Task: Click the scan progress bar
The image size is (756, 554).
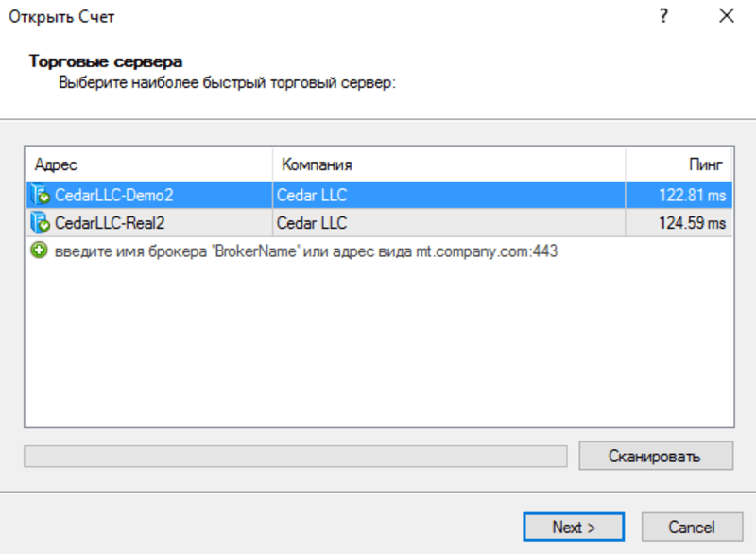Action: click(x=296, y=456)
